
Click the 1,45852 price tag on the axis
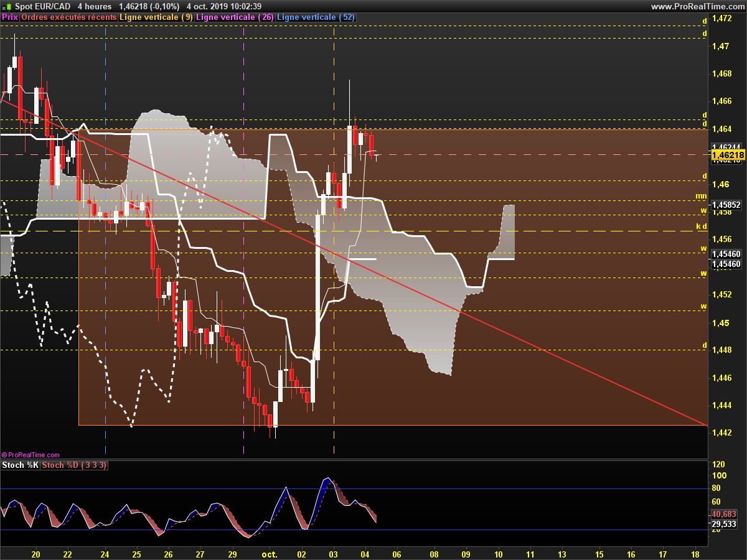click(727, 204)
